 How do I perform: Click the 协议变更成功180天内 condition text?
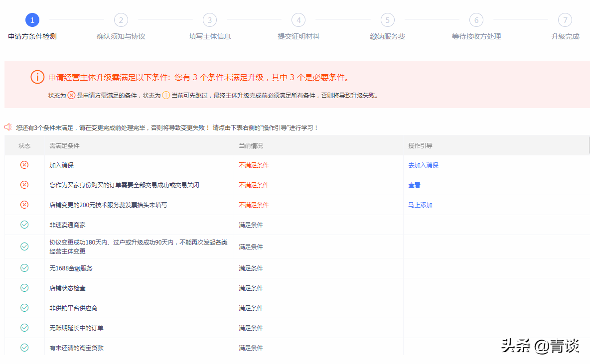tap(139, 246)
